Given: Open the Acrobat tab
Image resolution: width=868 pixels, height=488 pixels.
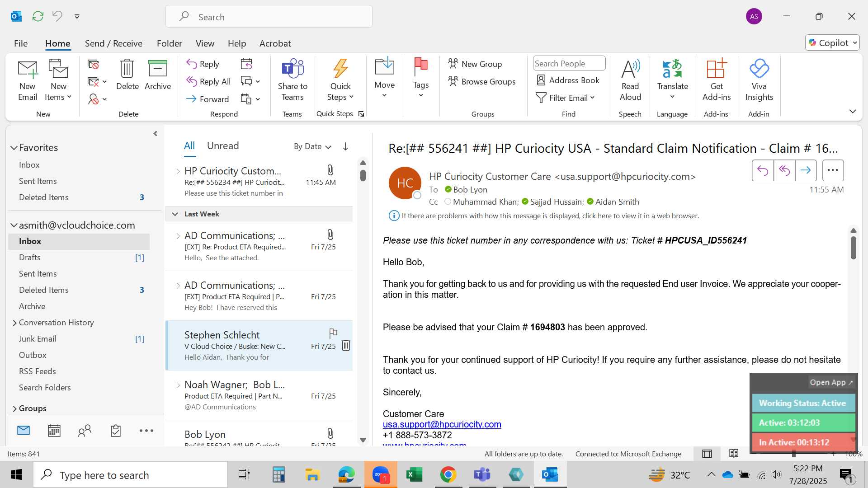Looking at the screenshot, I should [x=275, y=43].
